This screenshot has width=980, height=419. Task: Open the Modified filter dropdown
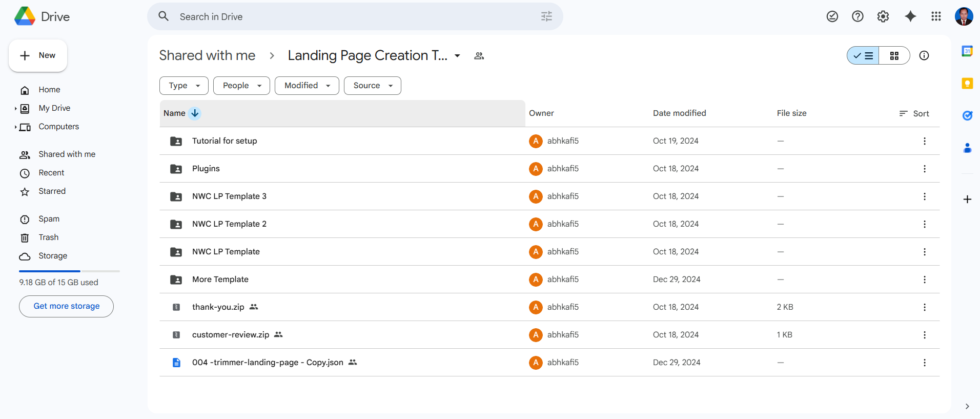pyautogui.click(x=307, y=86)
